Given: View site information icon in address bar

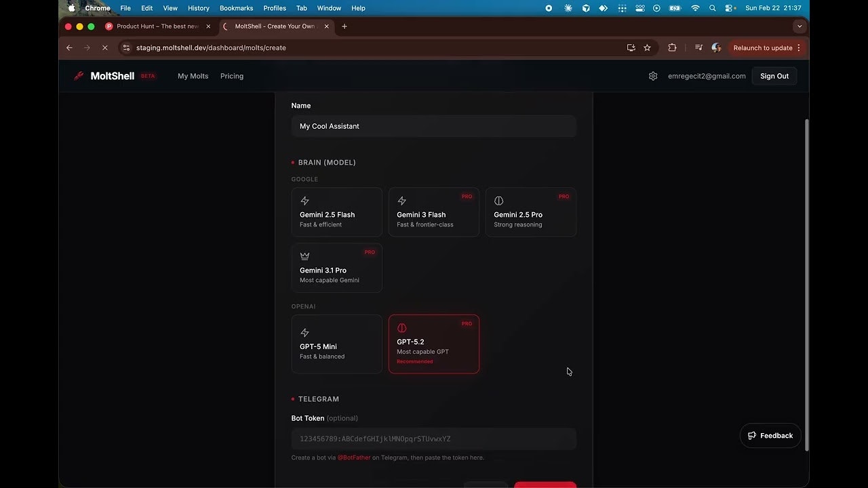Looking at the screenshot, I should [x=125, y=48].
